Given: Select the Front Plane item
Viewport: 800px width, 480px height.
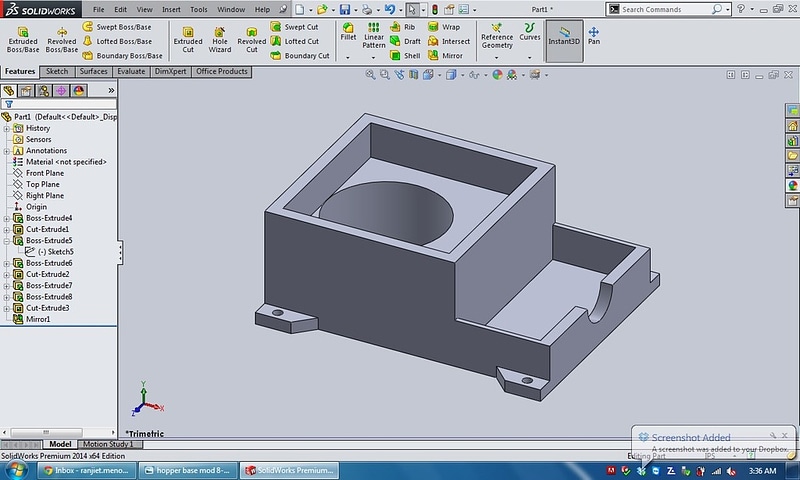Looking at the screenshot, I should point(39,173).
